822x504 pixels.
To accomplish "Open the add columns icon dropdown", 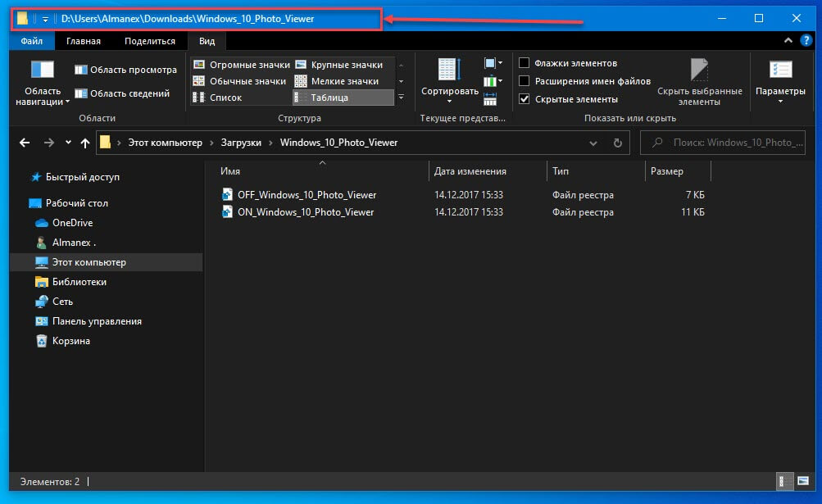I will tap(493, 81).
